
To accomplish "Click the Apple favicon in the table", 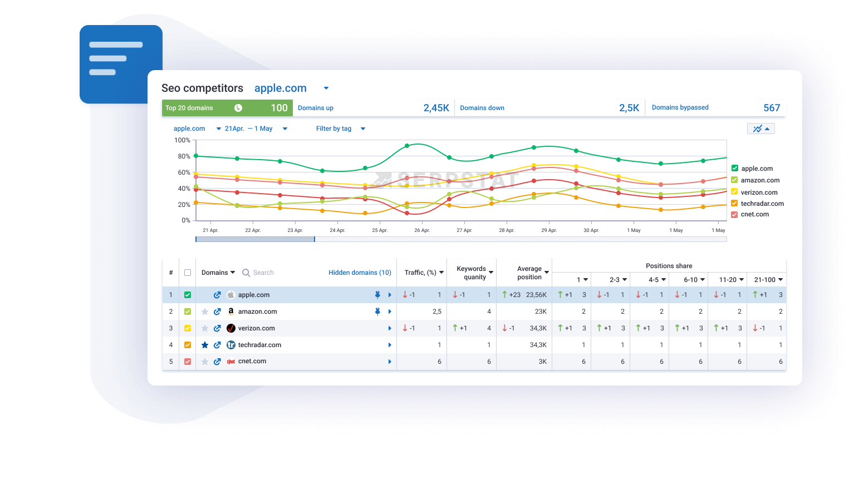I will click(231, 295).
